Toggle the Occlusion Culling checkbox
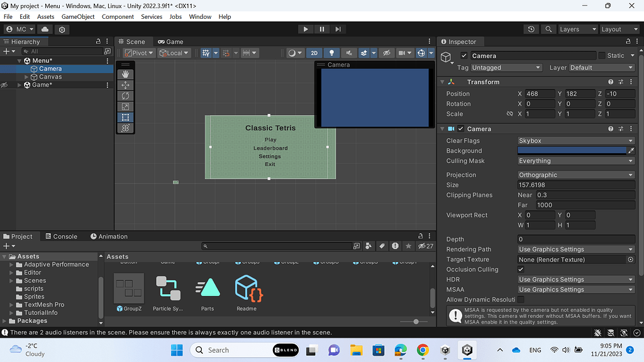This screenshot has width=644, height=362. pyautogui.click(x=521, y=270)
